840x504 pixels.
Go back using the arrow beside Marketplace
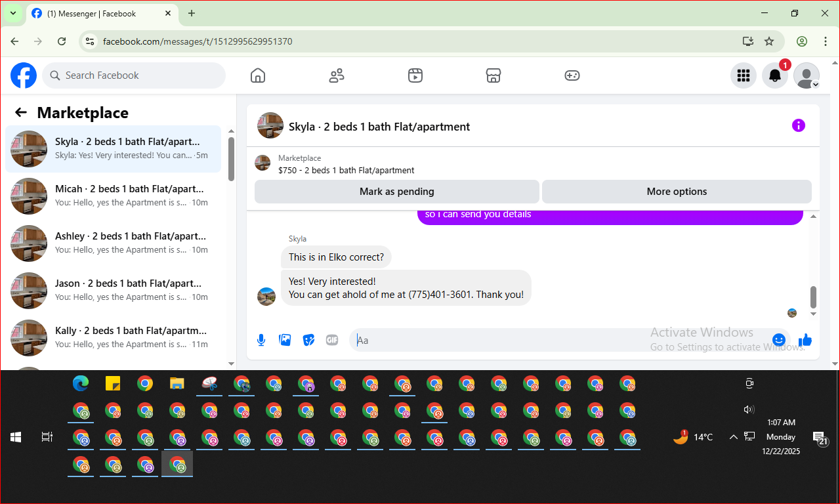pyautogui.click(x=21, y=113)
